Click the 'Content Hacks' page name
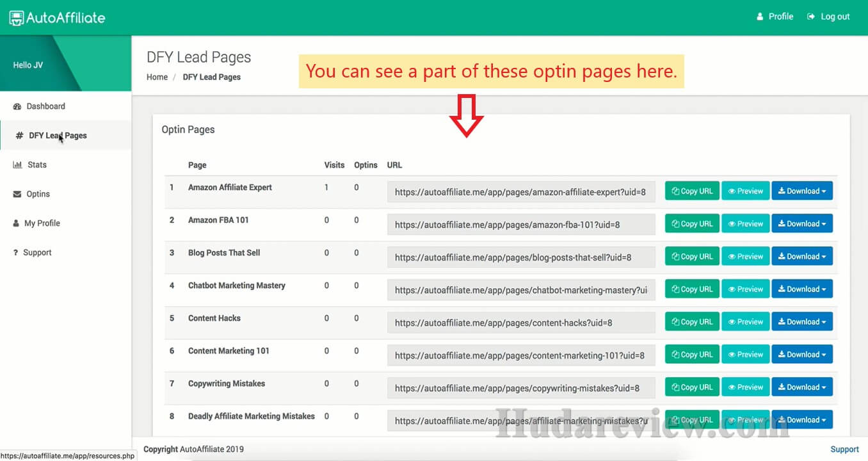Image resolution: width=868 pixels, height=461 pixels. (214, 318)
